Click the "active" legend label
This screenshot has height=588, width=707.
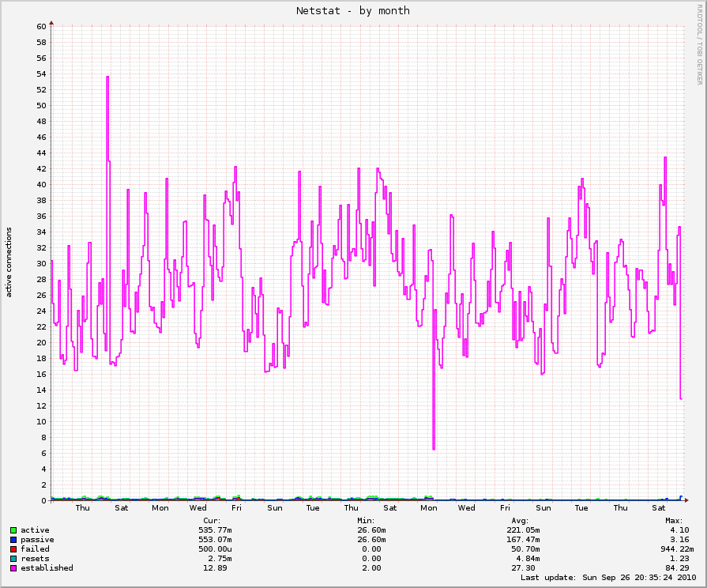tap(36, 530)
